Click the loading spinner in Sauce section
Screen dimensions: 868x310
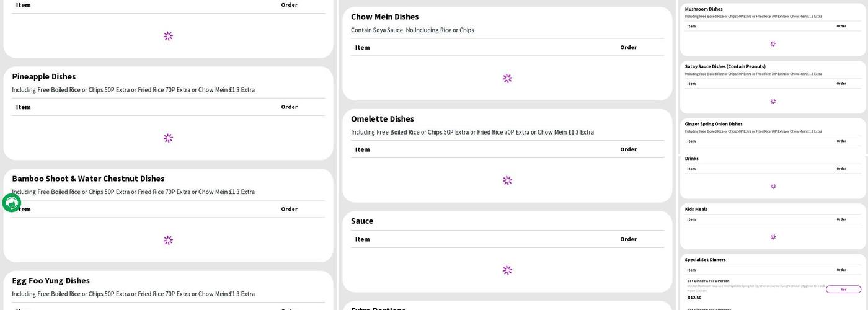point(507,270)
